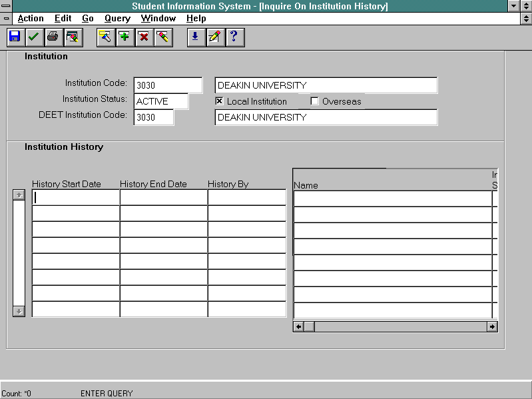The height and width of the screenshot is (399, 532).
Task: Open the Window menu
Action: 158,19
